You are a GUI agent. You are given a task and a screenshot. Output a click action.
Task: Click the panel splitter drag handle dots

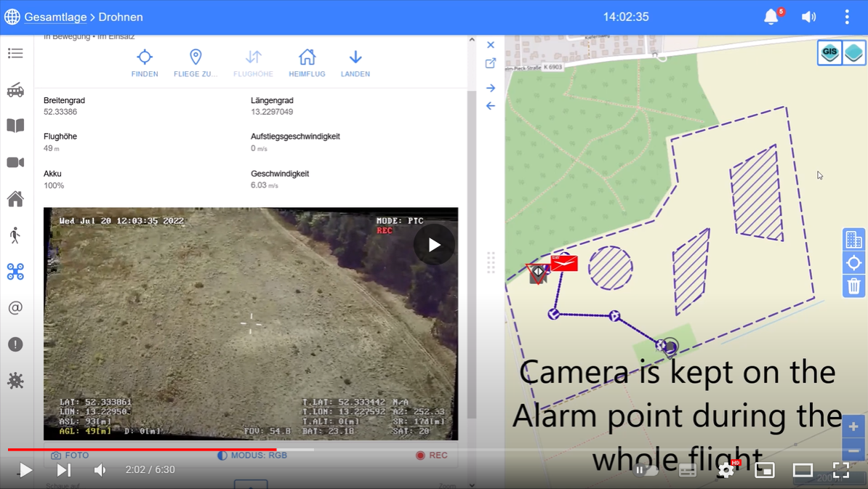click(491, 263)
